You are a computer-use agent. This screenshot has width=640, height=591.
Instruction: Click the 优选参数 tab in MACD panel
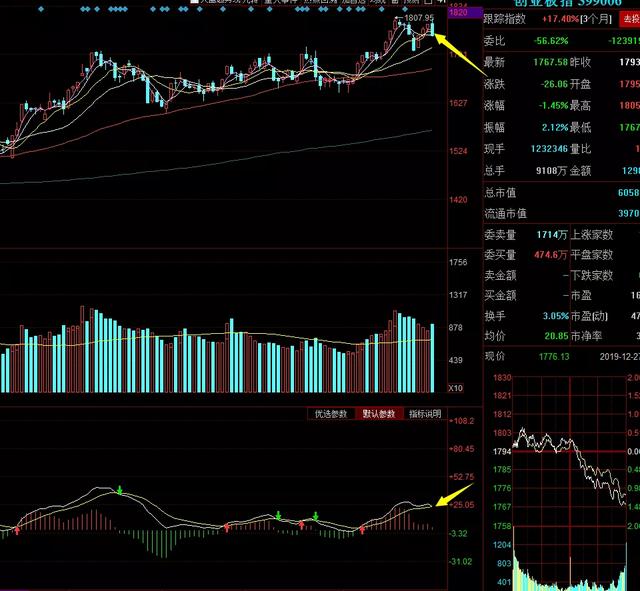[330, 413]
